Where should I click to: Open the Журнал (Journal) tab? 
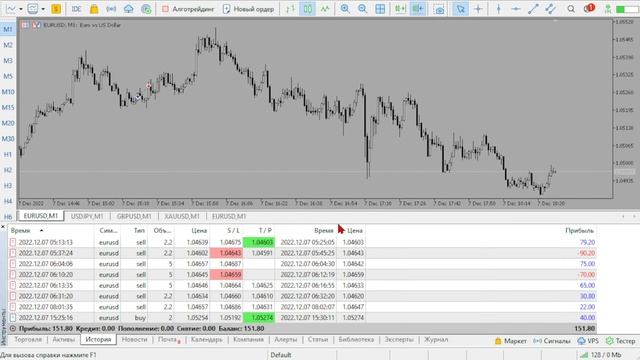(436, 339)
